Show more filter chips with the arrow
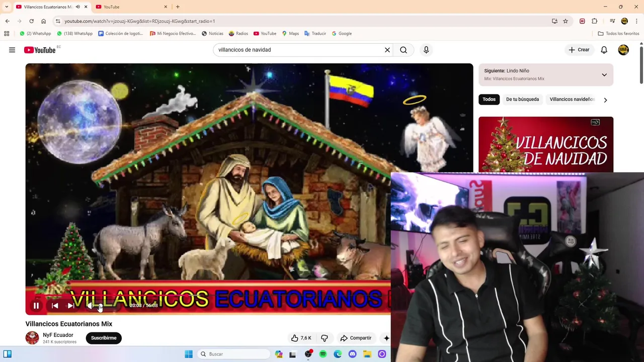644x362 pixels. [605, 100]
